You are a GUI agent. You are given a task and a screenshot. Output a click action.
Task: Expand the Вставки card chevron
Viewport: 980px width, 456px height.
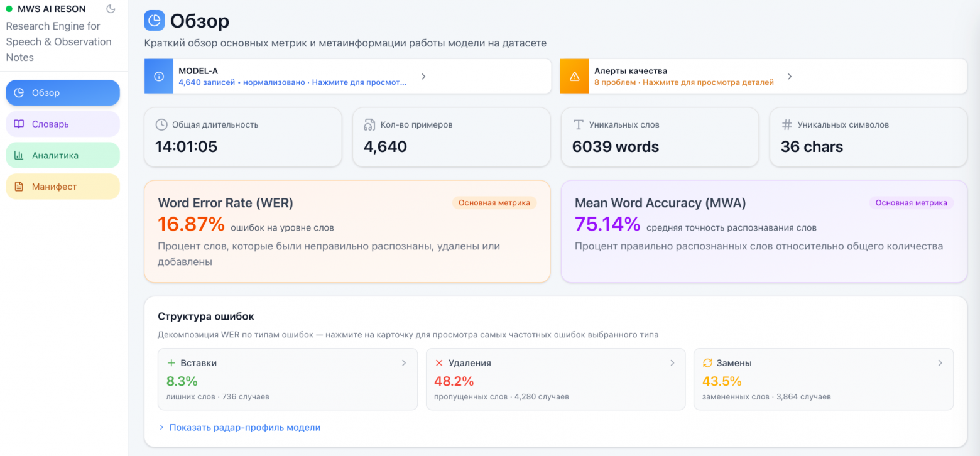tap(404, 363)
